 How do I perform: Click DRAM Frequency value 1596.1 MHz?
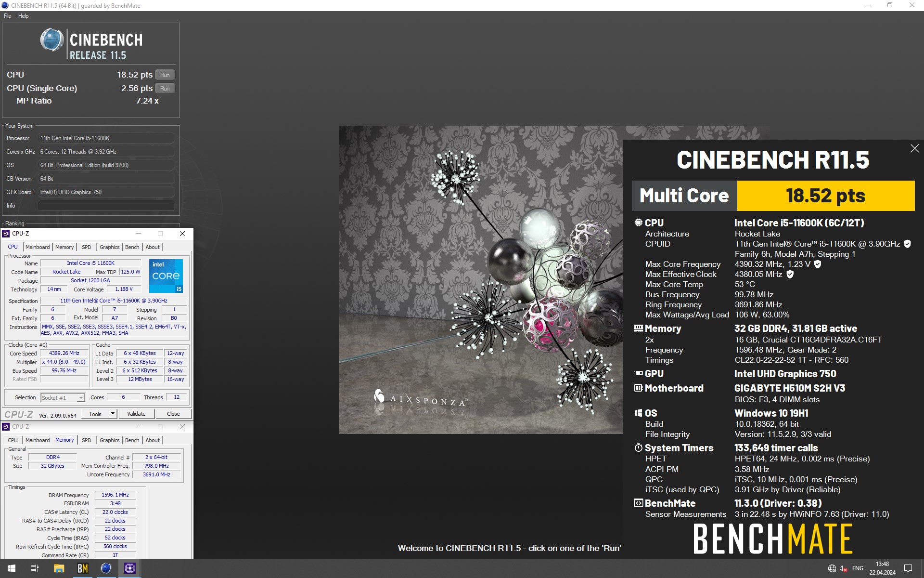click(115, 495)
